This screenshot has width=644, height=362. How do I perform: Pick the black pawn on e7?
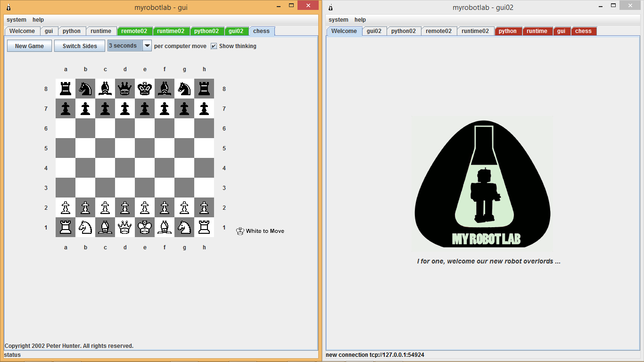coord(145,108)
